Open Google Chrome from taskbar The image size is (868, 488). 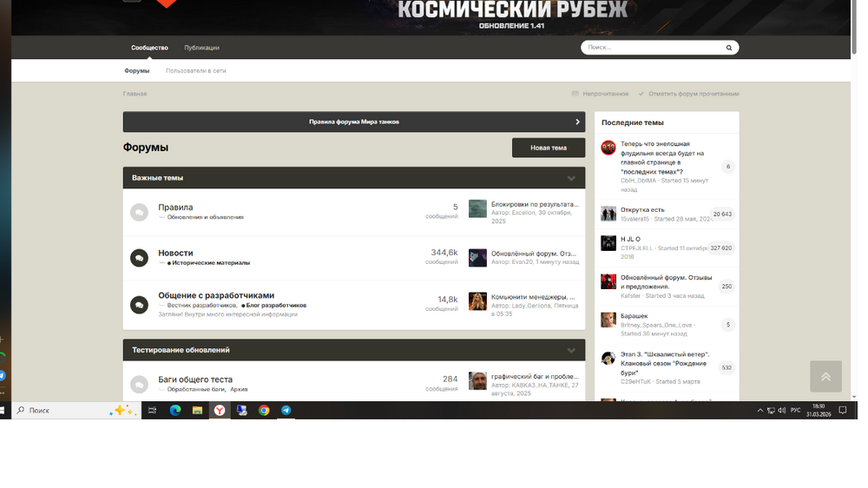tap(264, 411)
